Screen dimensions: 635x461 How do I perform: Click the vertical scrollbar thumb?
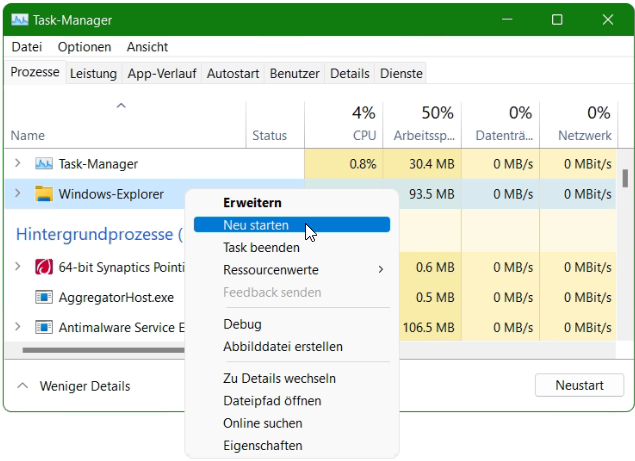point(625,178)
